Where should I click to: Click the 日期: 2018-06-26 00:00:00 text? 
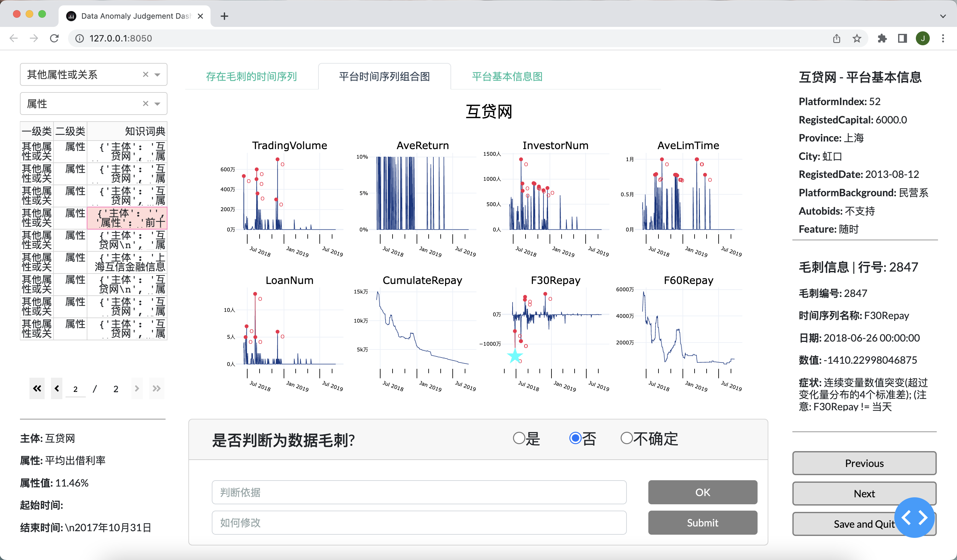pos(859,338)
